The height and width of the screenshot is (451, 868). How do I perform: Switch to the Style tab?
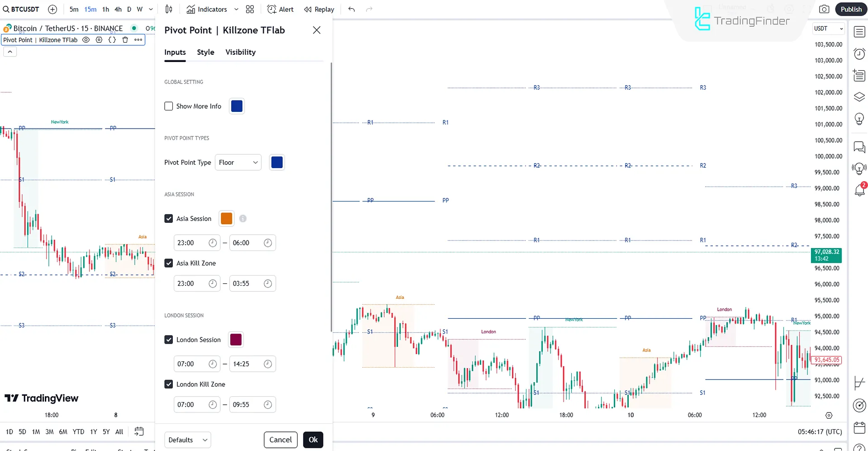pyautogui.click(x=205, y=52)
